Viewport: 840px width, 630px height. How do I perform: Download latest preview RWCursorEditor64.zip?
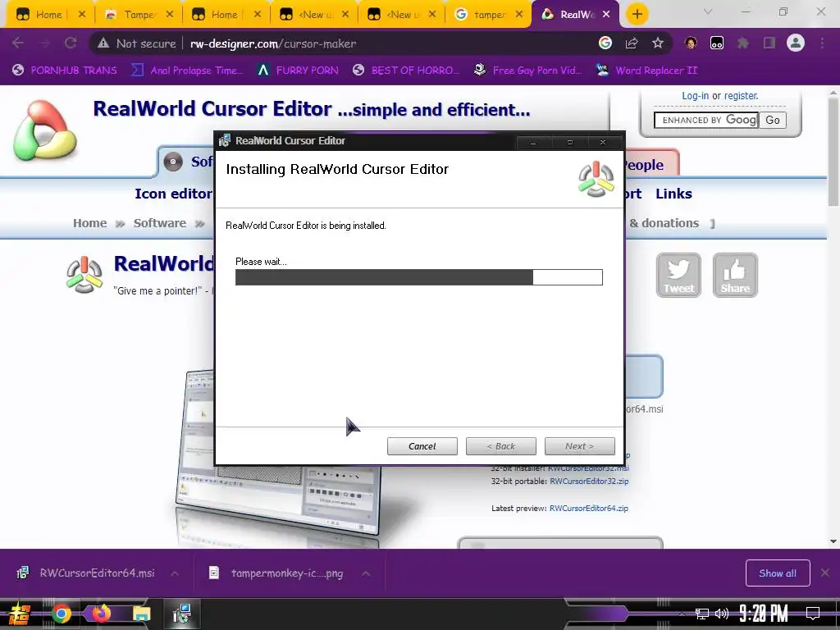pyautogui.click(x=589, y=508)
